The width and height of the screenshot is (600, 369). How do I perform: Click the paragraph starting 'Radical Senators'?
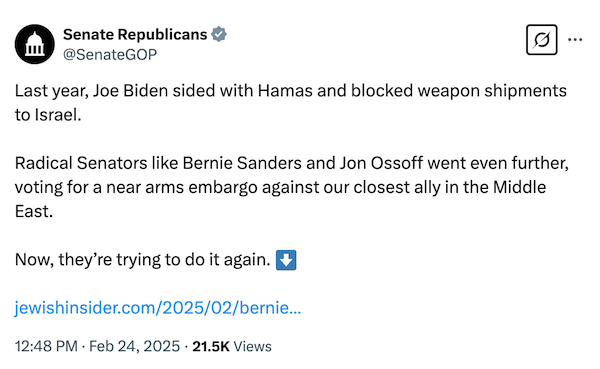(x=292, y=187)
